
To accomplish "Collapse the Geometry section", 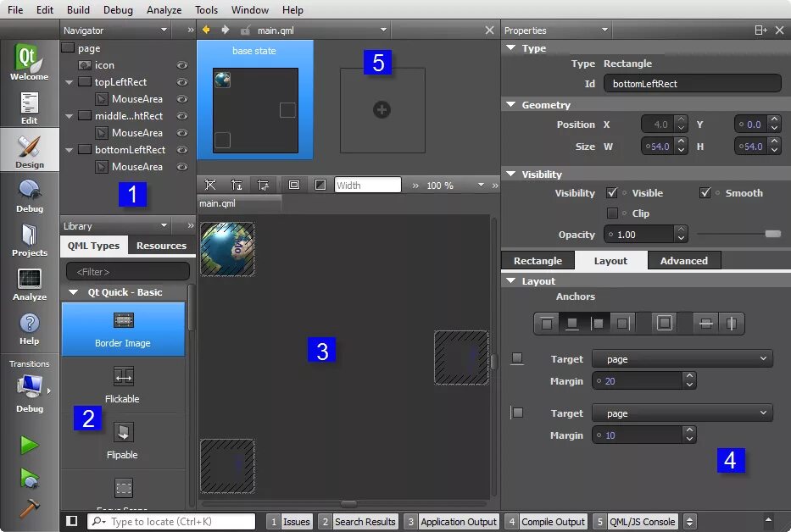I will (x=511, y=104).
